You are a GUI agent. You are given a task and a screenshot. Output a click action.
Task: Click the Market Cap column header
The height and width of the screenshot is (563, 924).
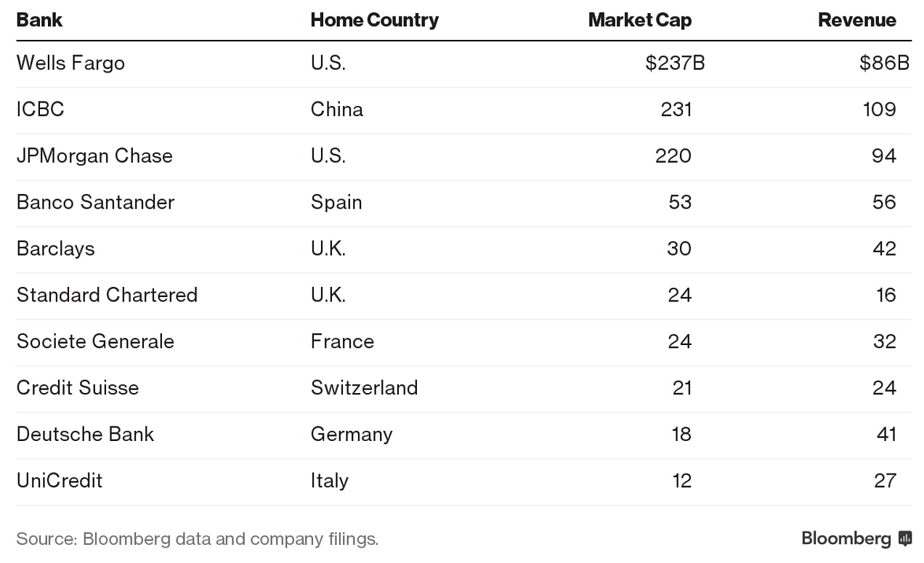click(x=639, y=20)
